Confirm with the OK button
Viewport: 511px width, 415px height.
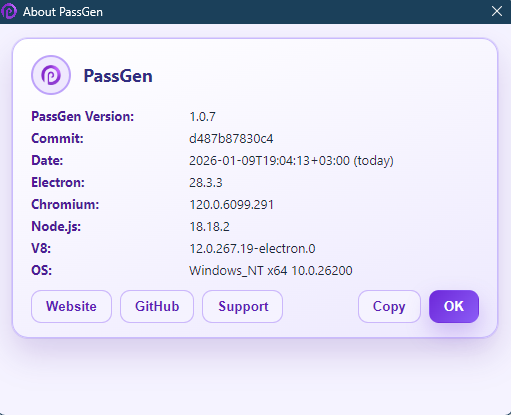[454, 306]
